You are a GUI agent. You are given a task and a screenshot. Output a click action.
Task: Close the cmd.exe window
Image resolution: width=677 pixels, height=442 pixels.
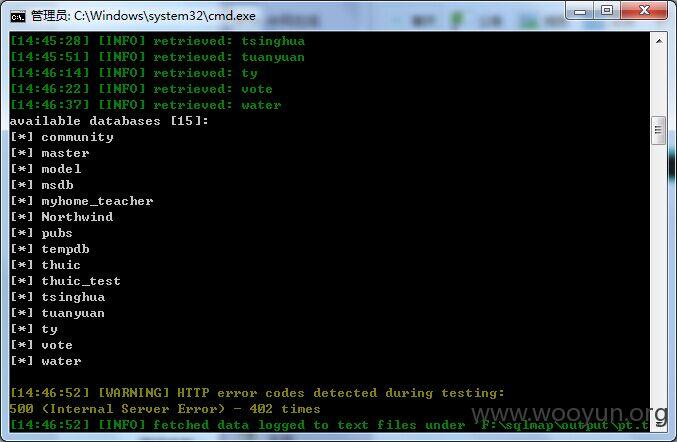(644, 10)
